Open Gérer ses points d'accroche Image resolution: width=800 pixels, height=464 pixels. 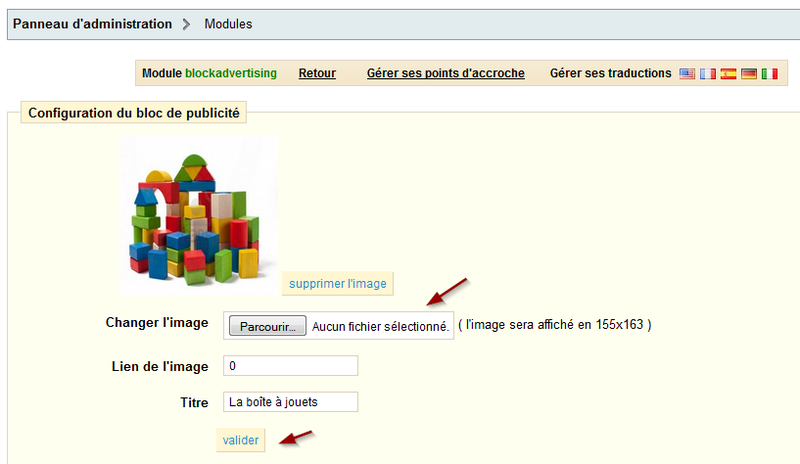click(445, 73)
